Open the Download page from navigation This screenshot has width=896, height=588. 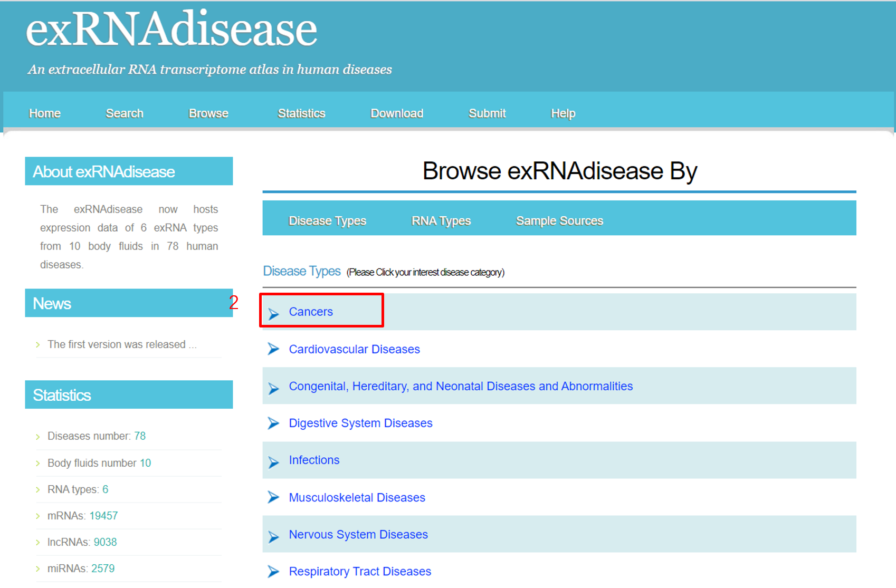(x=397, y=113)
